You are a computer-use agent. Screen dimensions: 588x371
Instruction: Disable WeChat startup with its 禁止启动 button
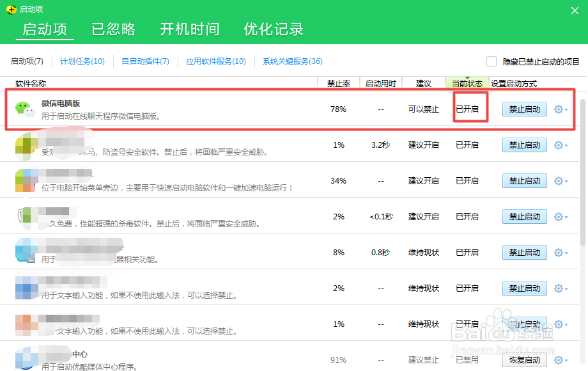[x=524, y=109]
